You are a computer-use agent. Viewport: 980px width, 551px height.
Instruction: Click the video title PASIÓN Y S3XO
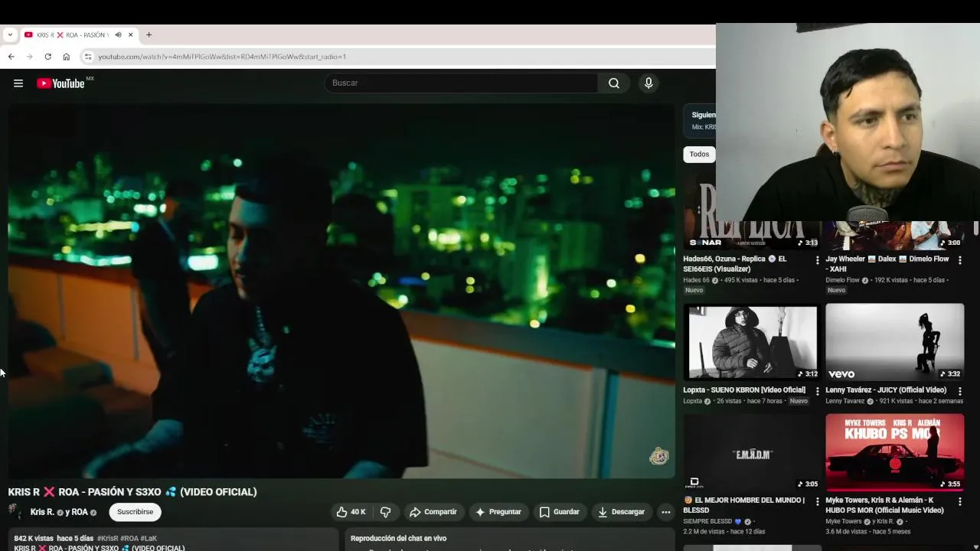[132, 492]
